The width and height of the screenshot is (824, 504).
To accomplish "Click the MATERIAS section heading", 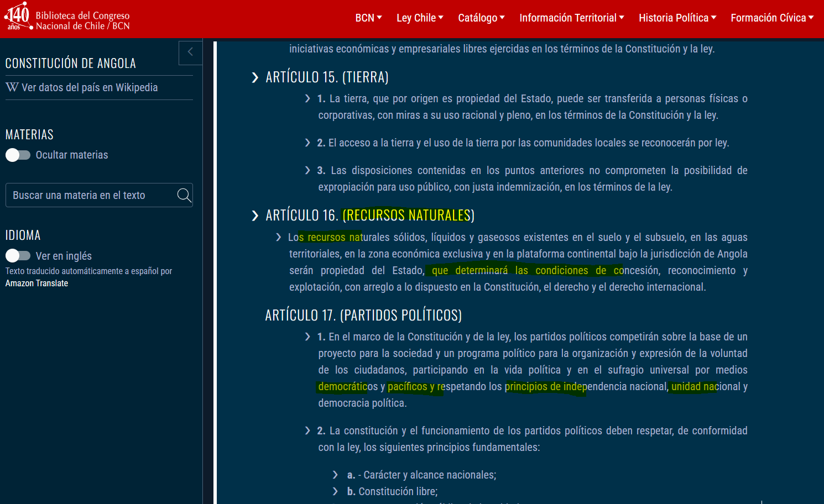I will click(x=29, y=134).
